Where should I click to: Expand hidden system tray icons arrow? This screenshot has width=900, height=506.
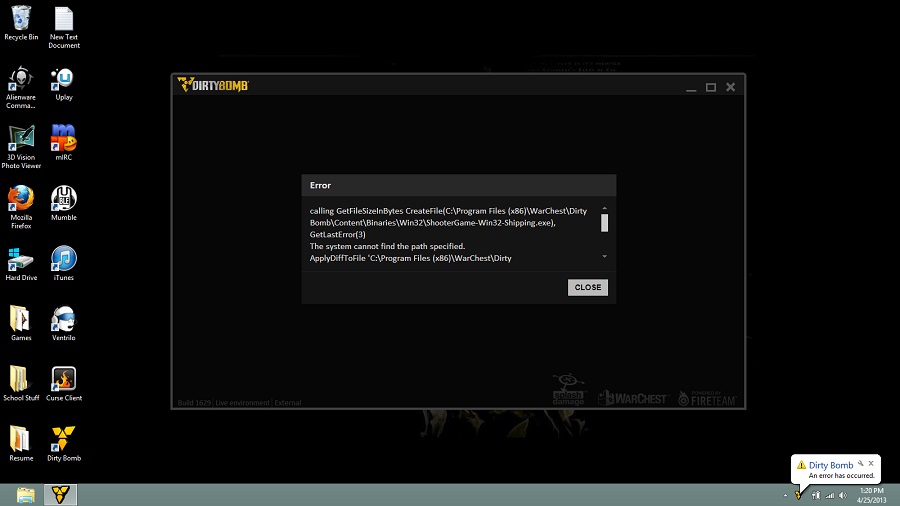(x=785, y=495)
